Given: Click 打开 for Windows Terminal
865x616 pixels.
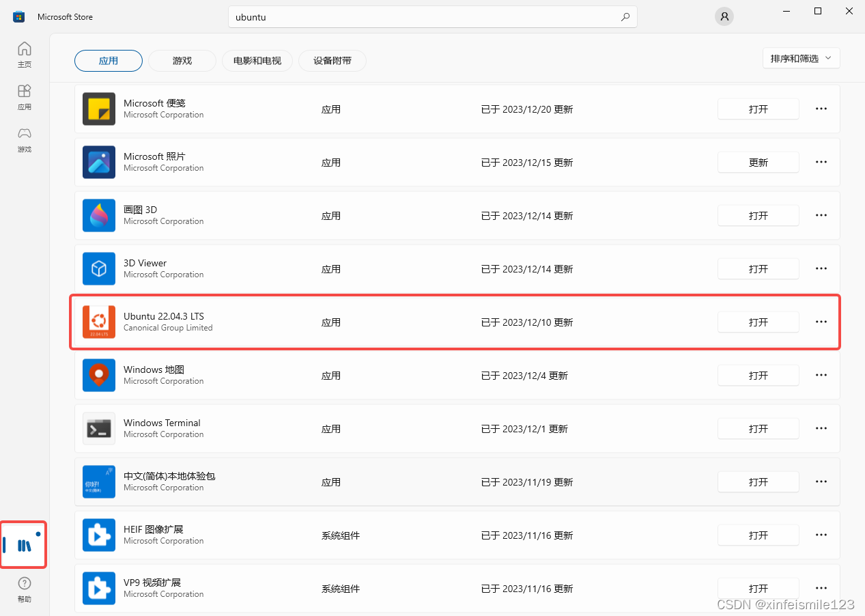Looking at the screenshot, I should click(x=758, y=429).
